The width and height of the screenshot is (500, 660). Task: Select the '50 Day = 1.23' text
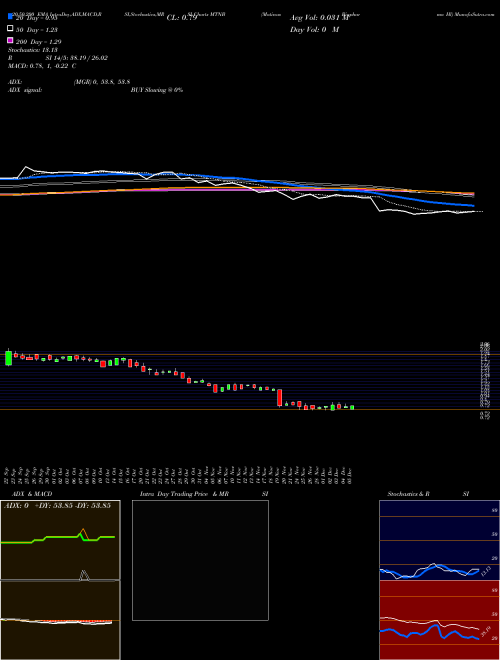click(37, 30)
